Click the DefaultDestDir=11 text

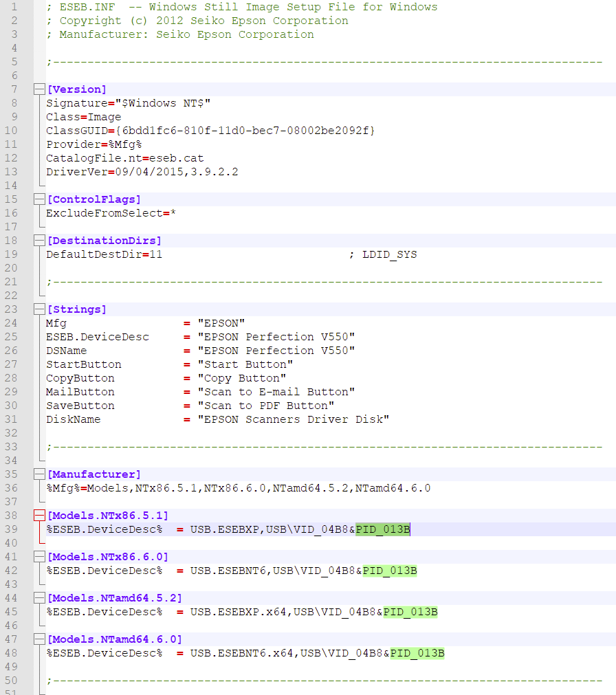pyautogui.click(x=104, y=254)
